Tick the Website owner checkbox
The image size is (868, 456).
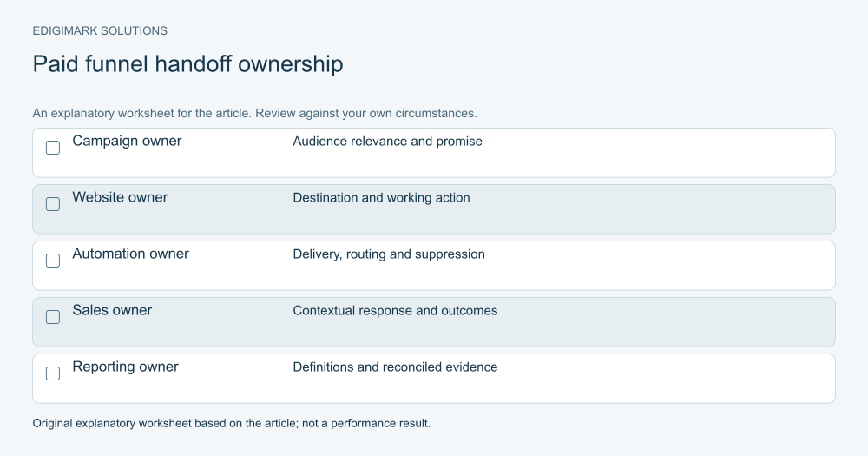click(53, 204)
